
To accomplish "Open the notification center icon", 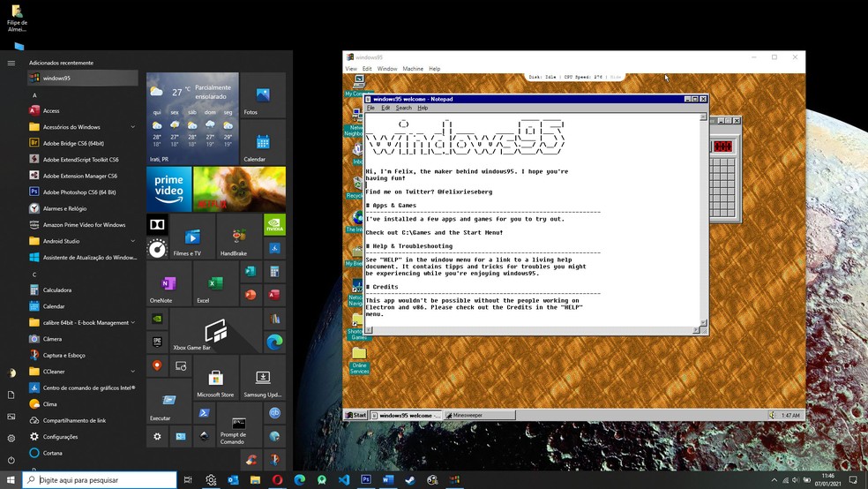I will (x=853, y=479).
